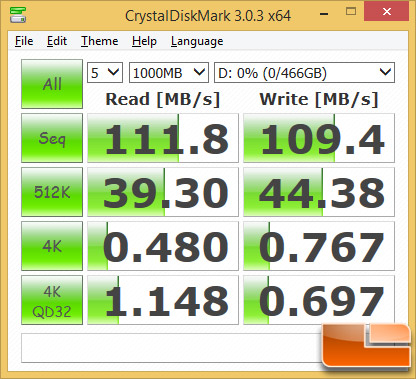Minimize the CrystalDiskMark window
Screen dimensions: 416x379
(x=324, y=13)
